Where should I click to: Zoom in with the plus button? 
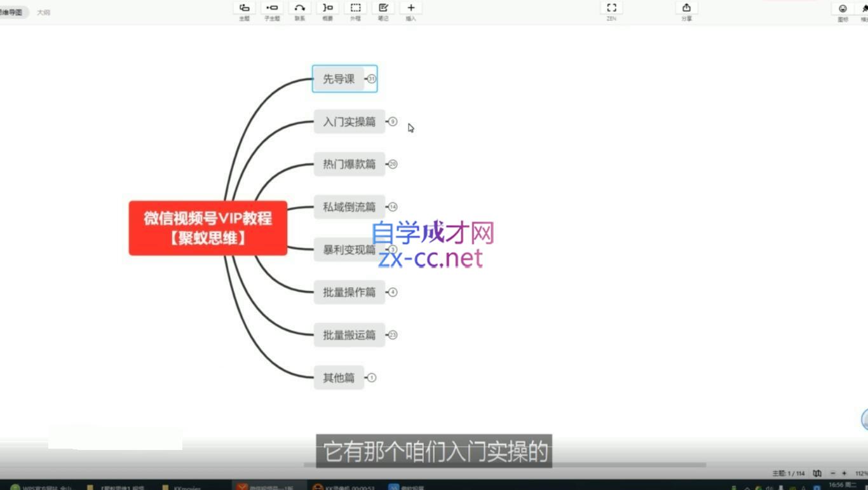[x=844, y=473]
